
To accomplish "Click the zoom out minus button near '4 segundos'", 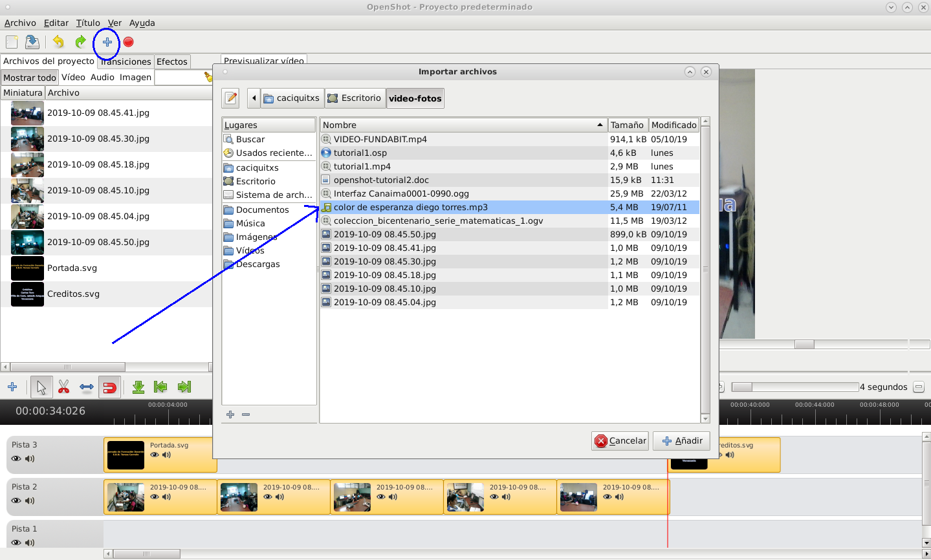I will click(x=918, y=387).
